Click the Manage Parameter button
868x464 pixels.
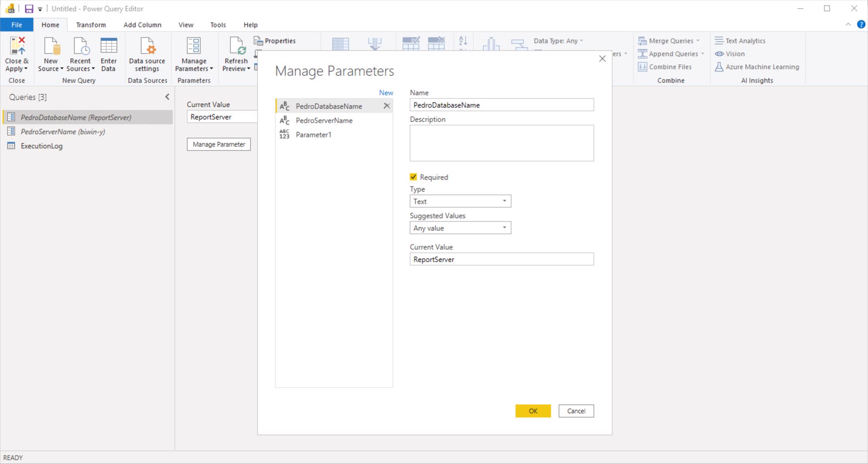point(219,144)
